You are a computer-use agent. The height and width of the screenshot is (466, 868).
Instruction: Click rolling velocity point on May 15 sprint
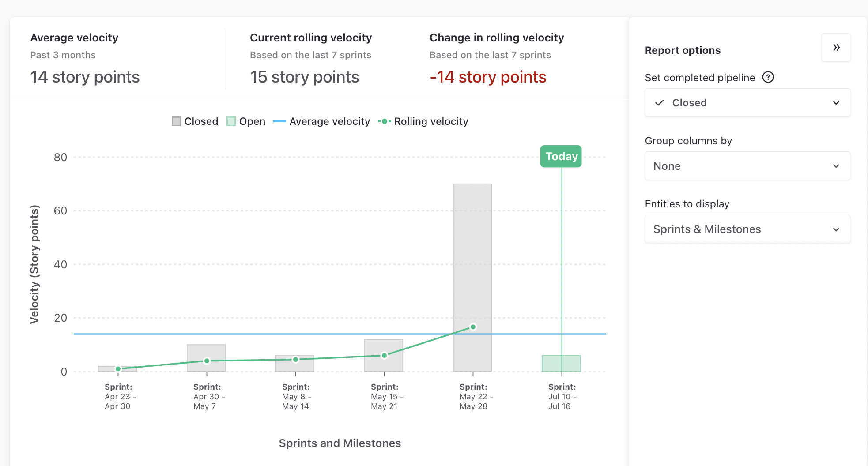[x=384, y=355]
